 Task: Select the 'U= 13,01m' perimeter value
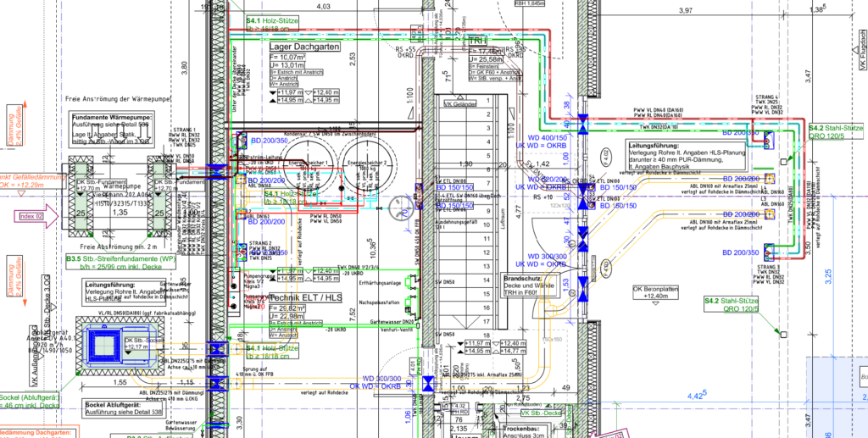tap(288, 64)
